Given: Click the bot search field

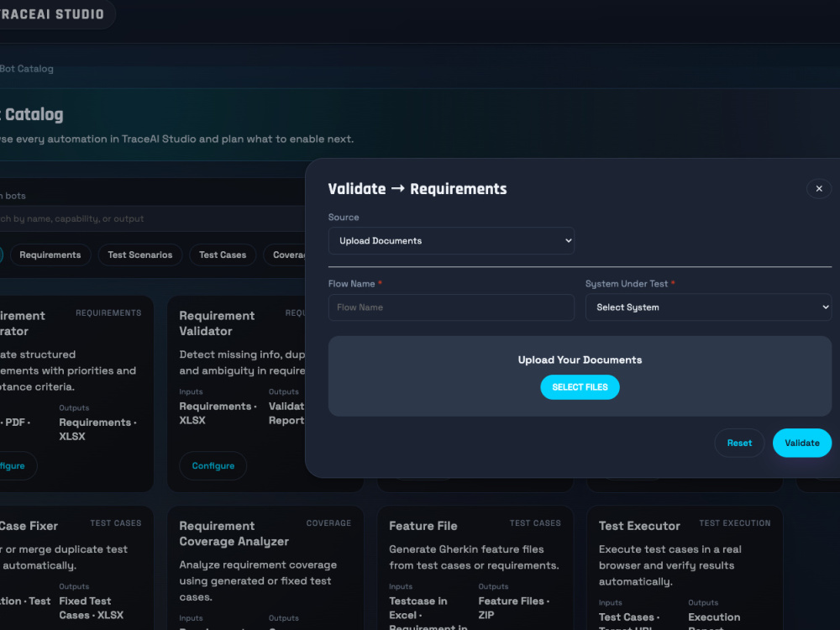Looking at the screenshot, I should point(152,218).
